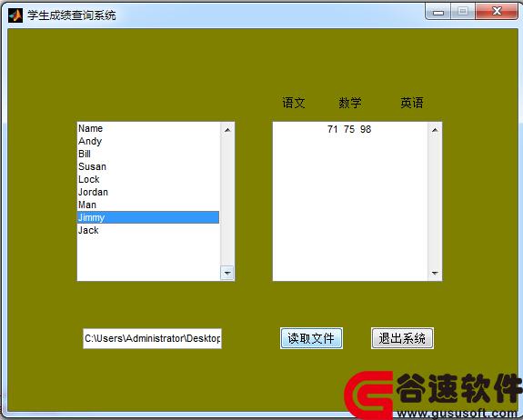
Task: Click the 读取文件 button
Action: pos(311,338)
